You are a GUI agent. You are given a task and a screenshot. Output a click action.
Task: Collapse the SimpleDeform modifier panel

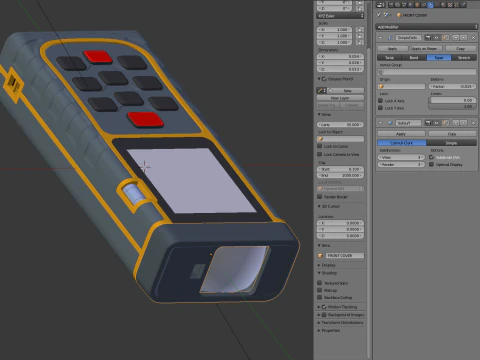point(380,37)
